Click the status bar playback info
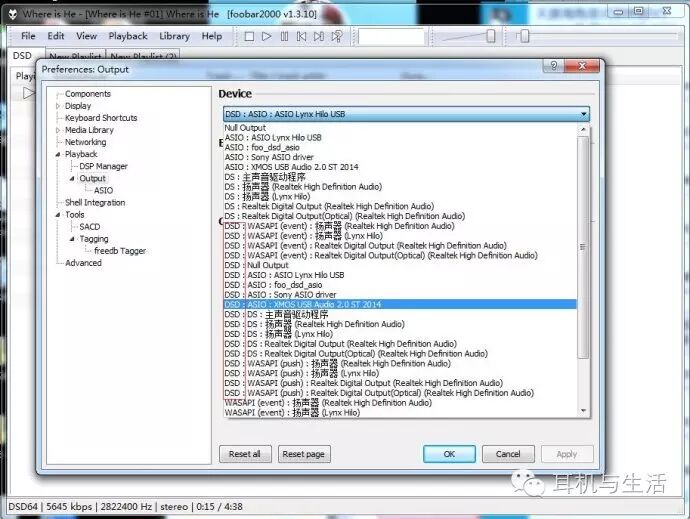690x519 pixels. (125, 507)
